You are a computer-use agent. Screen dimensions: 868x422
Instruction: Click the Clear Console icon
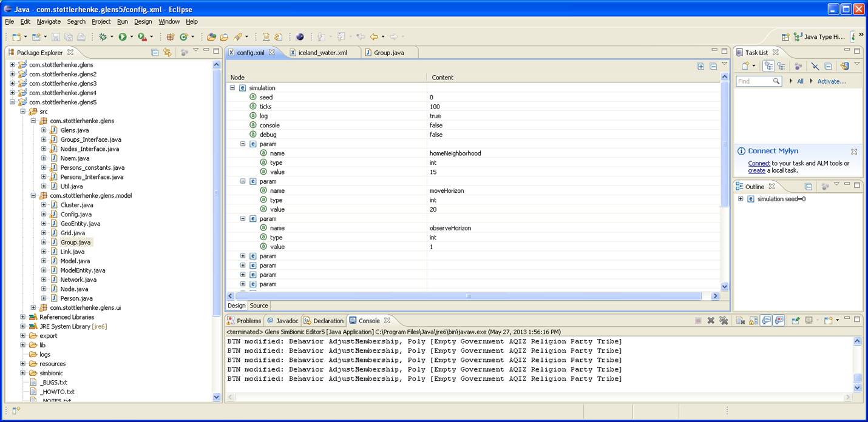[x=741, y=320]
